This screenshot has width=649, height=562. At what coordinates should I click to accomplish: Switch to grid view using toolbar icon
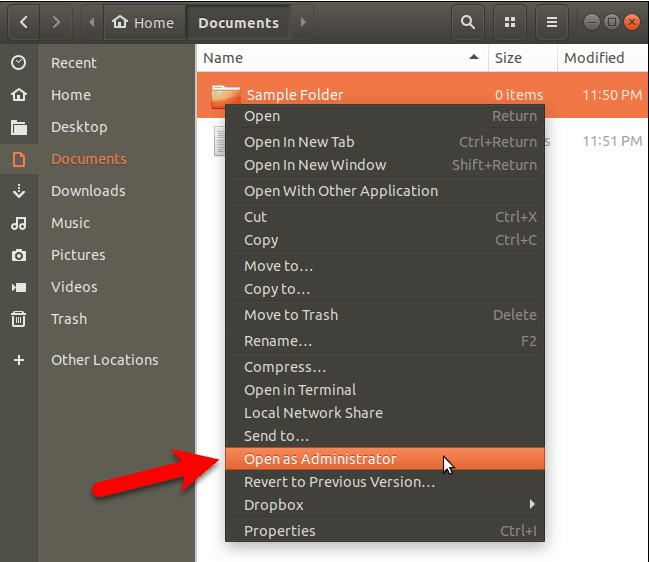click(x=511, y=22)
